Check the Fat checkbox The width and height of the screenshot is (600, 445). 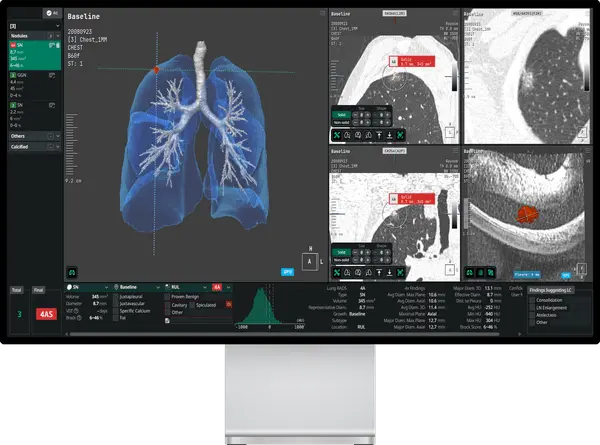(x=116, y=318)
